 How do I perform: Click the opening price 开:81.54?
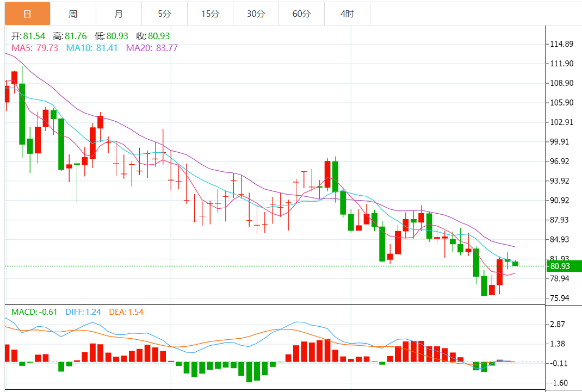point(28,36)
